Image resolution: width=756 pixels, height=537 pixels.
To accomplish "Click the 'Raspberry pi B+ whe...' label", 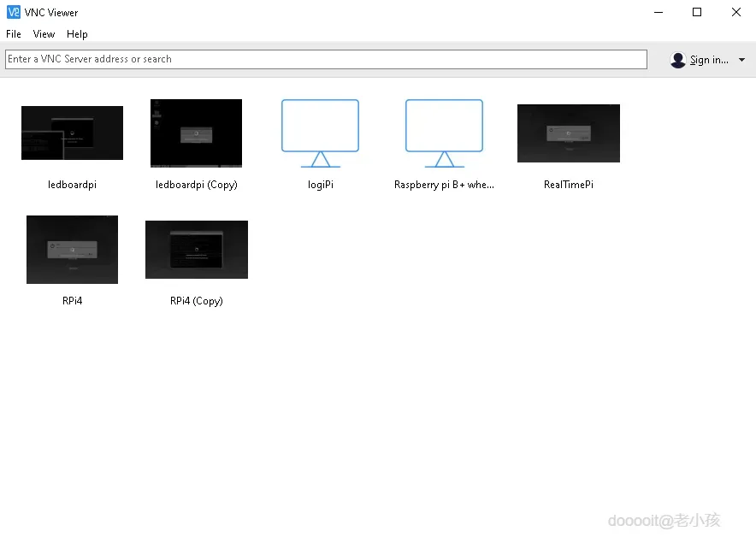I will (x=444, y=185).
